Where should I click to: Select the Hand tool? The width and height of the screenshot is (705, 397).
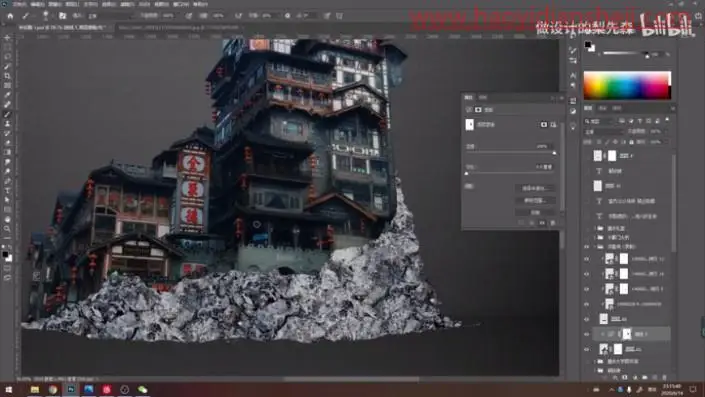click(x=7, y=219)
